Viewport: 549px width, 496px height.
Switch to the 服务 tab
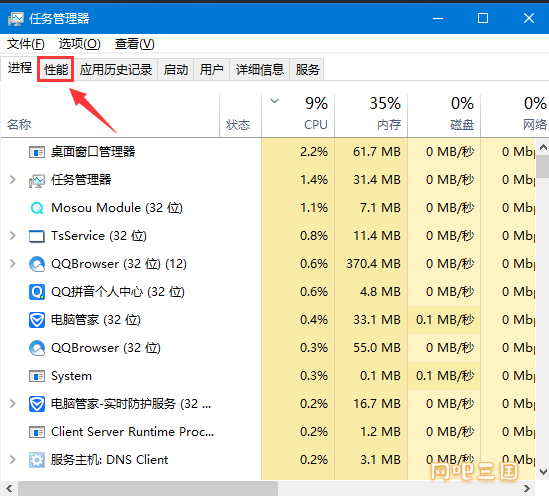pyautogui.click(x=307, y=69)
